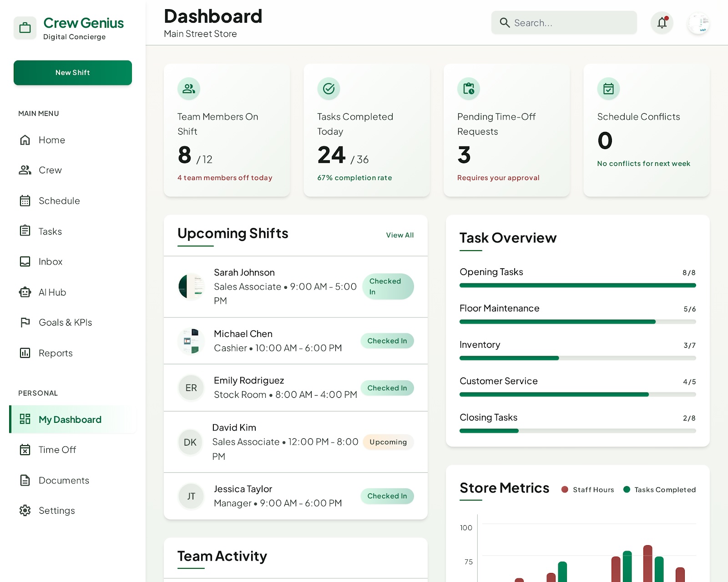The height and width of the screenshot is (582, 728).
Task: Click 'No conflicts for next week' text
Action: [644, 164]
